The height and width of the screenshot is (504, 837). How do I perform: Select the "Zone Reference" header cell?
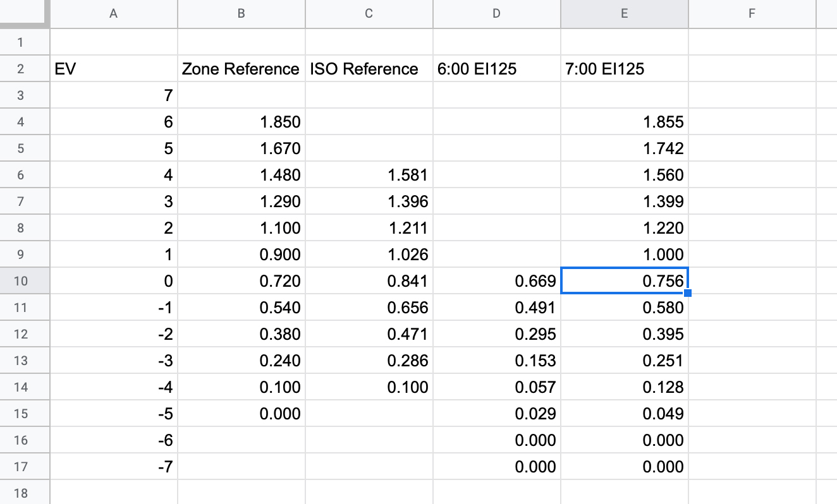point(241,69)
